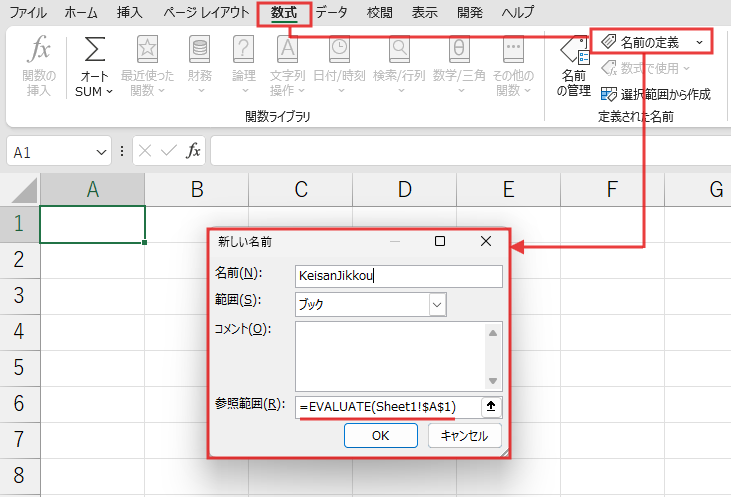
Task: Click the formula bar enter checkmark icon
Action: tap(168, 151)
